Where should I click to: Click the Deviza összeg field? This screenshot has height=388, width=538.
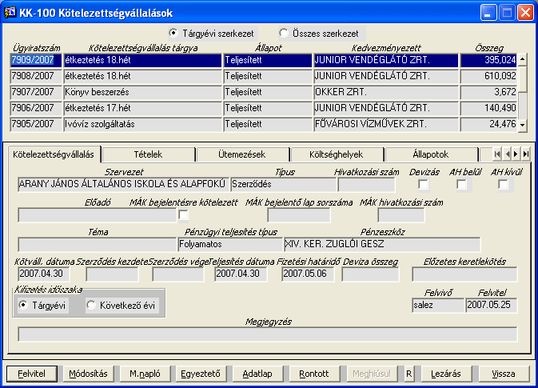tap(370, 274)
